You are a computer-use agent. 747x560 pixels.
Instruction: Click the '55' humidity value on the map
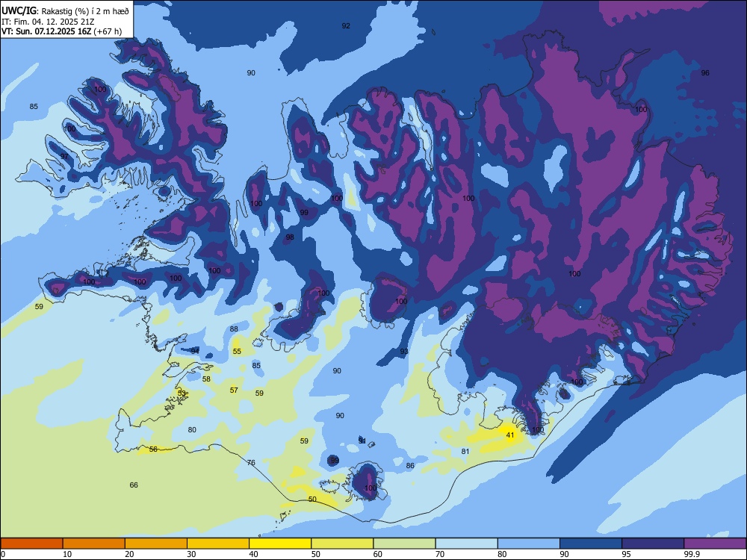pos(237,352)
